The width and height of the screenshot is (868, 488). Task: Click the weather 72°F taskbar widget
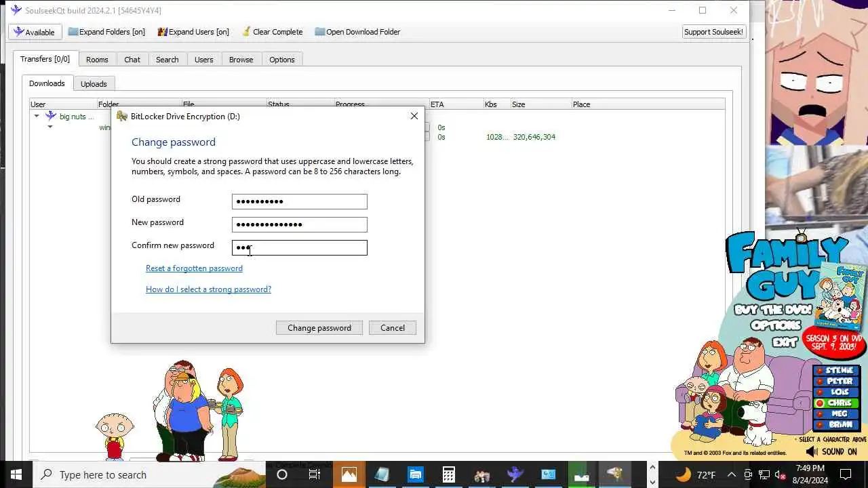tap(696, 474)
